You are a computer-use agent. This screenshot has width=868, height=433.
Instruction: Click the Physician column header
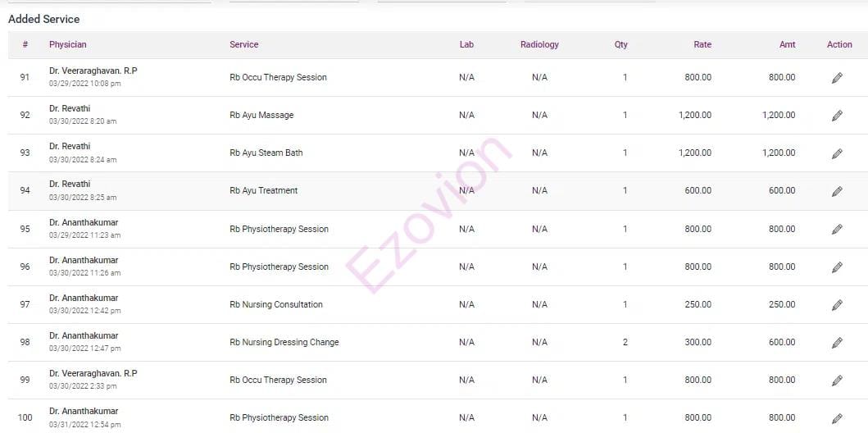click(67, 44)
